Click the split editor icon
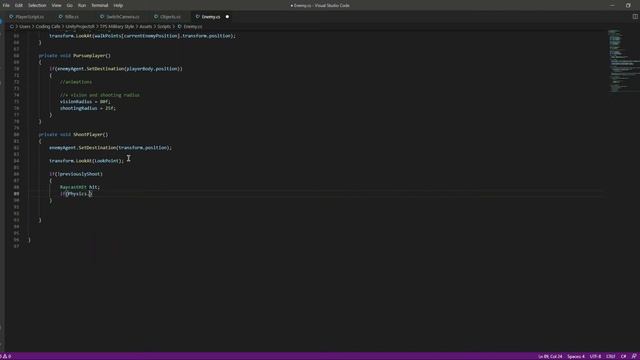 point(635,17)
